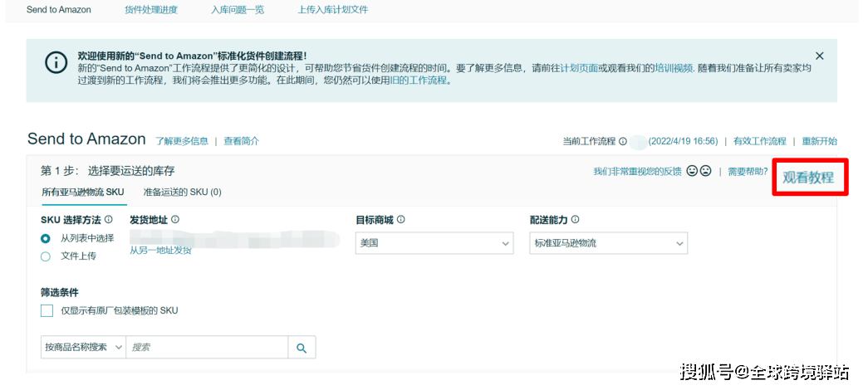Click the 重新开始 link
Image resolution: width=868 pixels, height=390 pixels.
819,141
